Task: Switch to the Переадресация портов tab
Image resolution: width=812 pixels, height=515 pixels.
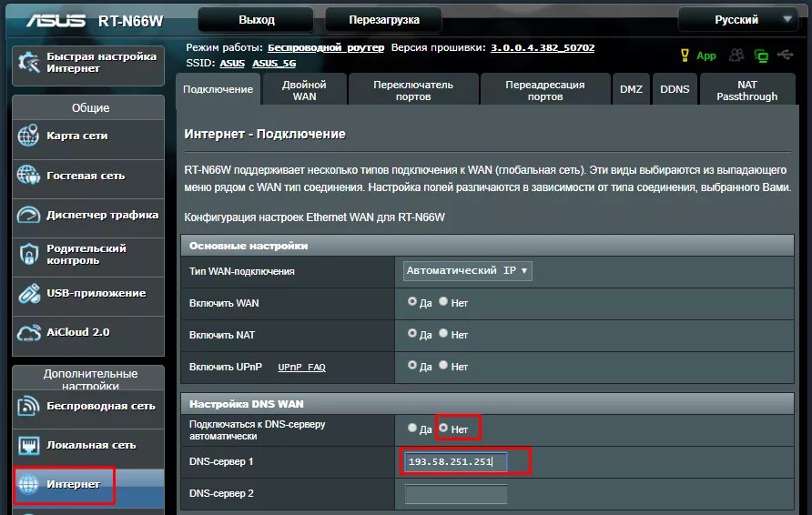Action: (x=544, y=90)
